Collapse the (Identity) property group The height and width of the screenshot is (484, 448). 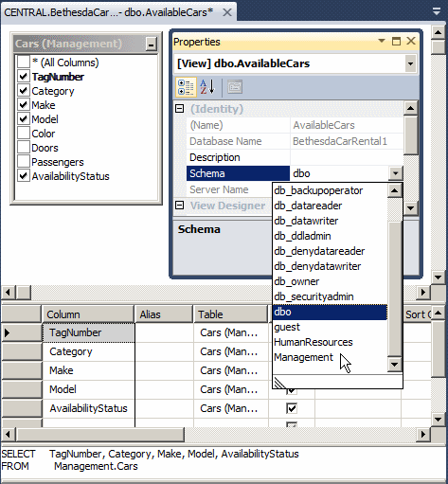[x=180, y=109]
